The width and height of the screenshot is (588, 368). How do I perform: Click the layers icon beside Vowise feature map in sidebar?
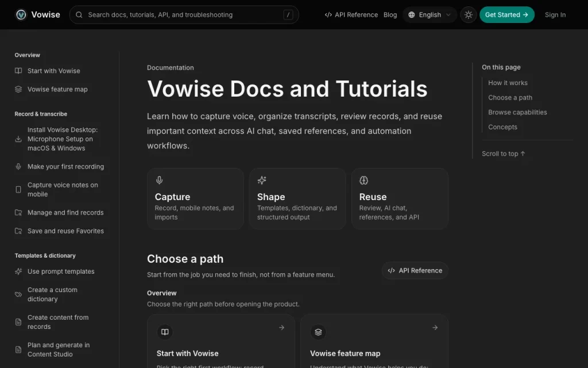(x=18, y=89)
